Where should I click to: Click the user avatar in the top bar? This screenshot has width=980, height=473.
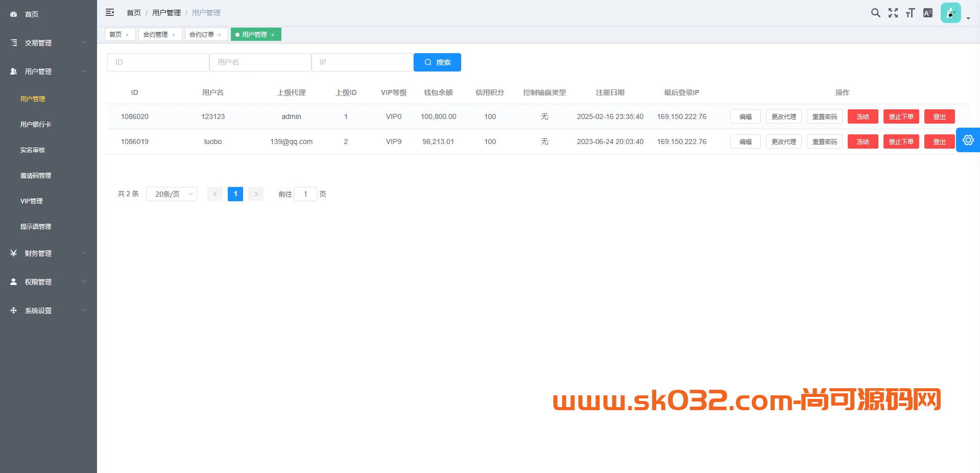[950, 13]
